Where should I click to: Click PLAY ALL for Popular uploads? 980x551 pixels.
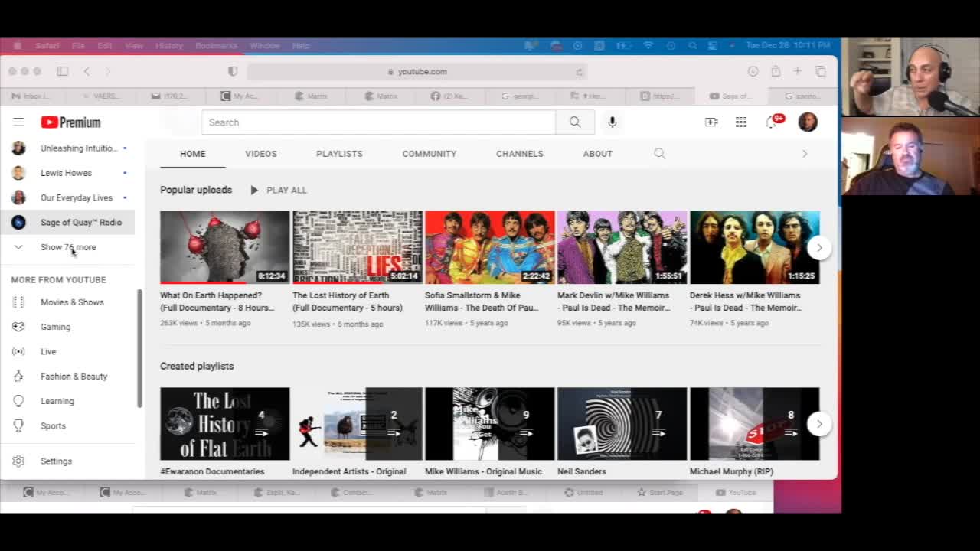(x=278, y=190)
